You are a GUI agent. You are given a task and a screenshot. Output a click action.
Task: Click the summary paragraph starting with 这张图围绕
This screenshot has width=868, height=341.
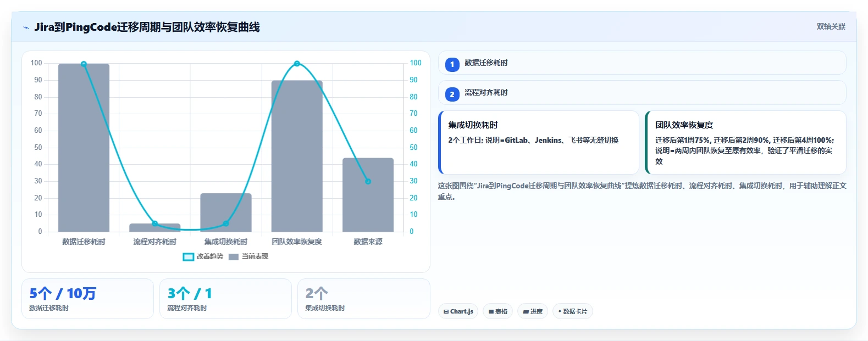click(x=642, y=191)
